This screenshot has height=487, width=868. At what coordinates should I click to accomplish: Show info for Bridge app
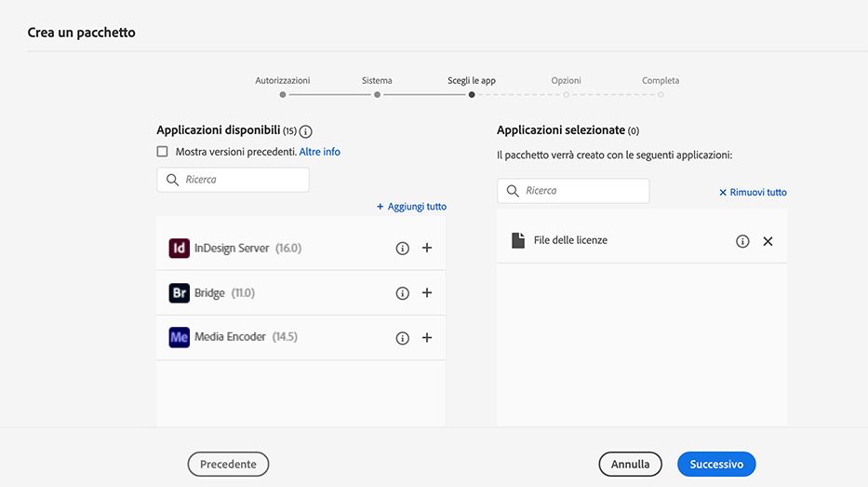[403, 293]
